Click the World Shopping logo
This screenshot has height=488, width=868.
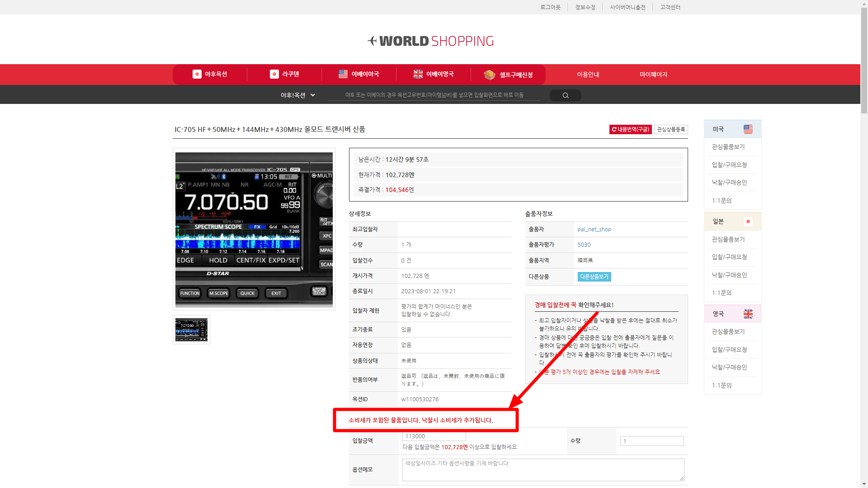point(430,41)
